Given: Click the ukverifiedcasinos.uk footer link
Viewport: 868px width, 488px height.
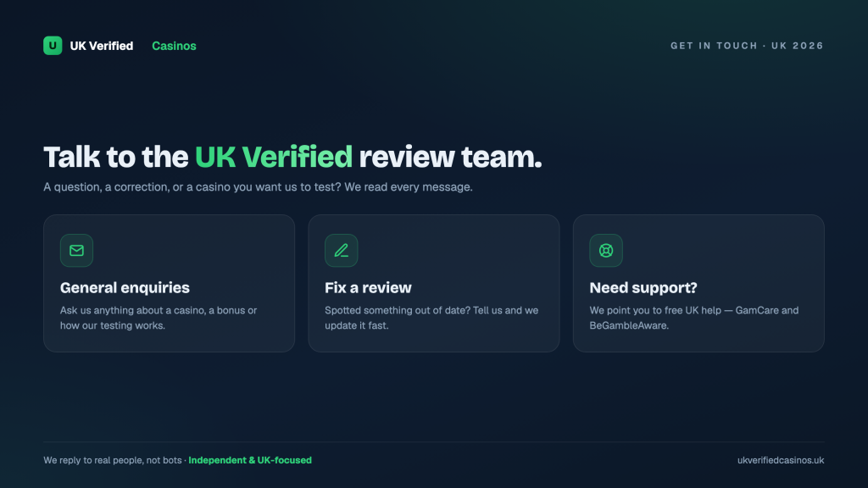Looking at the screenshot, I should click(x=781, y=460).
